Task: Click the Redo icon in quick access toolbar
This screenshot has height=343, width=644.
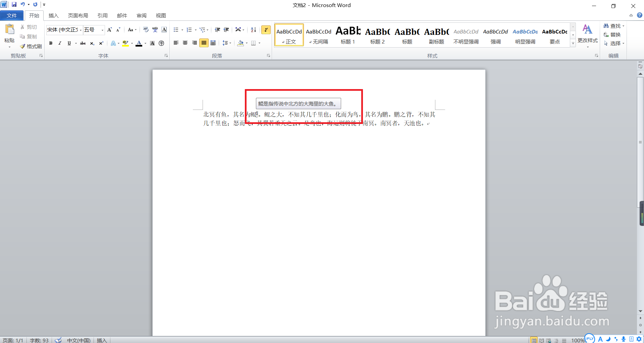Action: [35, 5]
